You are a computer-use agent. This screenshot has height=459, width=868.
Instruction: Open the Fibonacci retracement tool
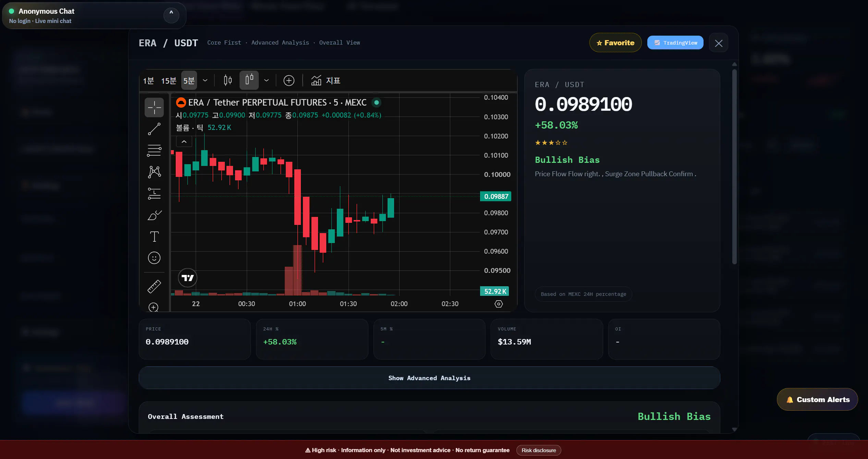click(x=154, y=150)
